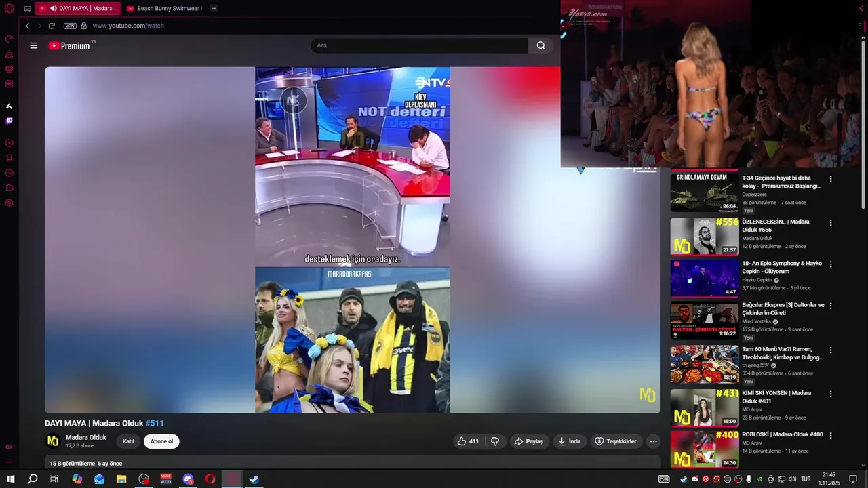Switch to the DAYI MAYA tab
The image size is (868, 488).
(77, 9)
